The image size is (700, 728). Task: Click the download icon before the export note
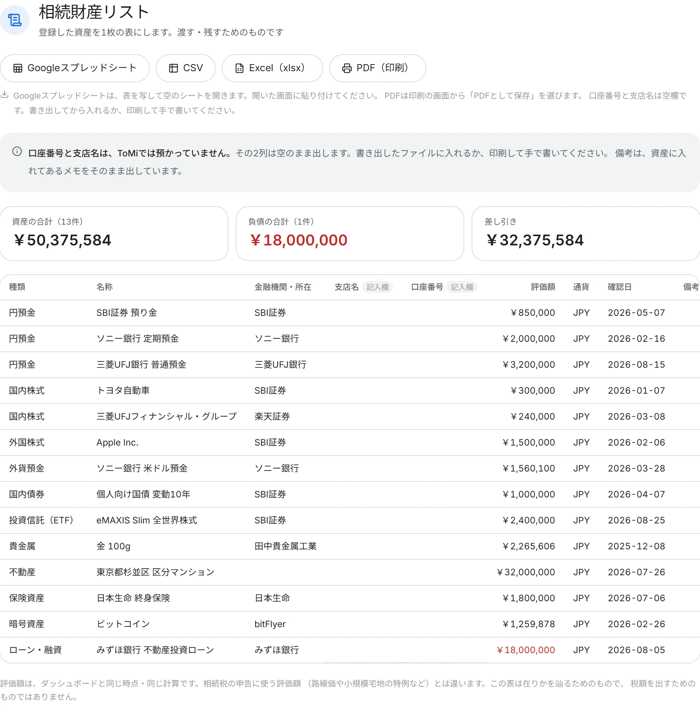[4, 95]
